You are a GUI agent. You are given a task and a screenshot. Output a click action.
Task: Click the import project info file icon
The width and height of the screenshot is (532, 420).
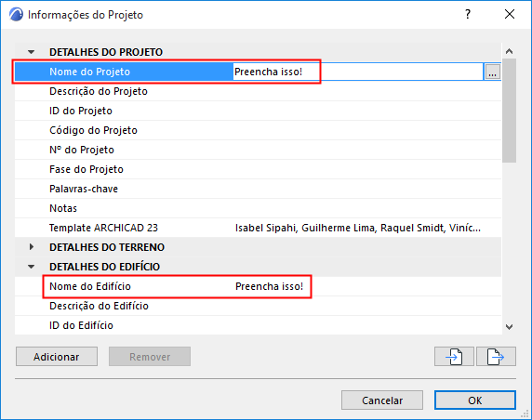[x=454, y=356]
